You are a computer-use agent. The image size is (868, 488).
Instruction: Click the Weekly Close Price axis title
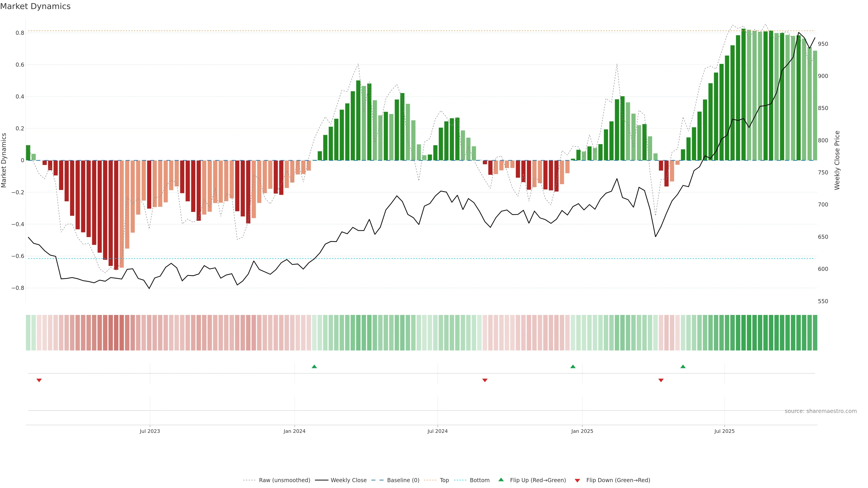[x=837, y=160]
